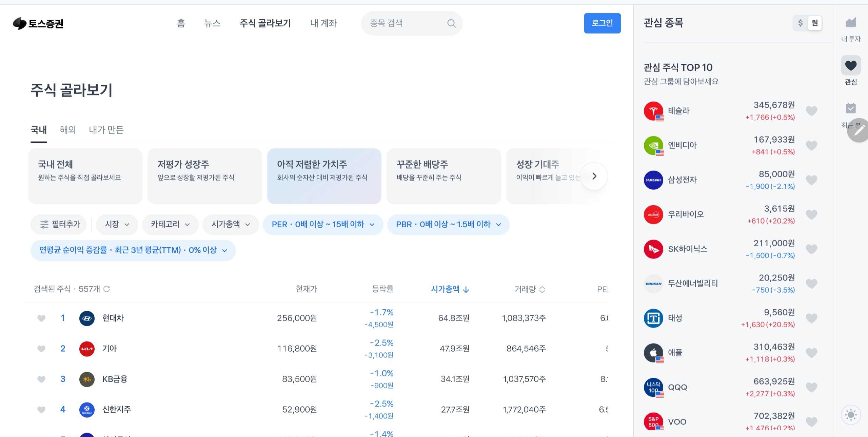Click the 등락률 column header
The width and height of the screenshot is (868, 437).
point(383,289)
